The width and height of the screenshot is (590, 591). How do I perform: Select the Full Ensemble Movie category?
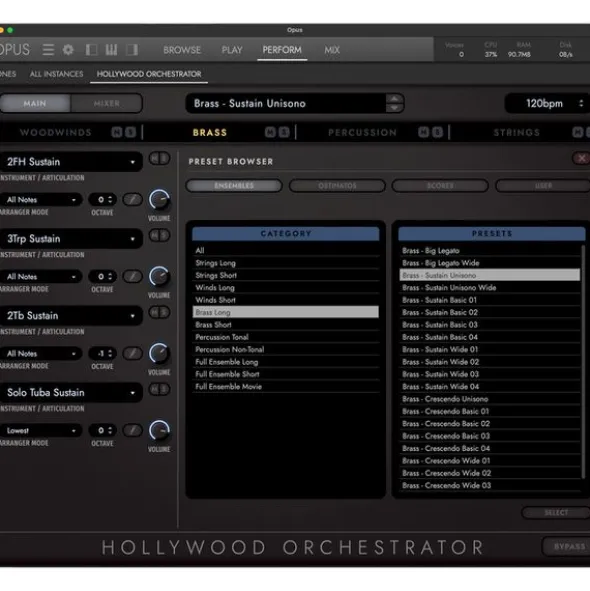coord(285,386)
